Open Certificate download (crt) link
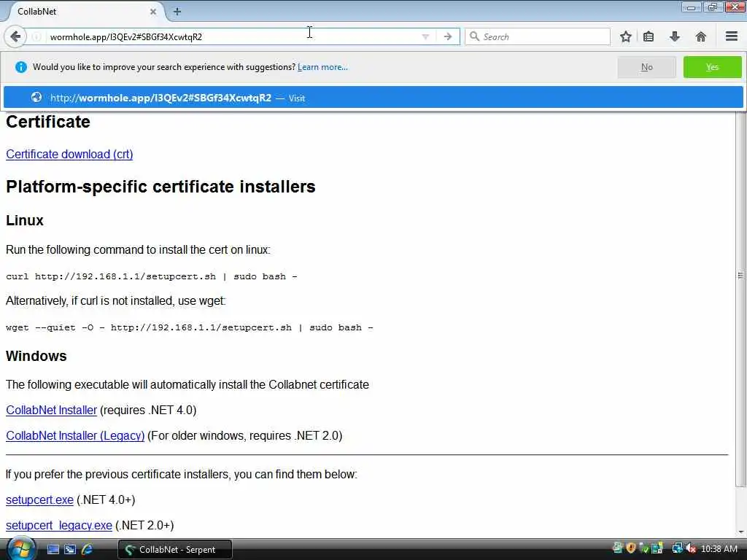The image size is (747, 560). (x=69, y=155)
